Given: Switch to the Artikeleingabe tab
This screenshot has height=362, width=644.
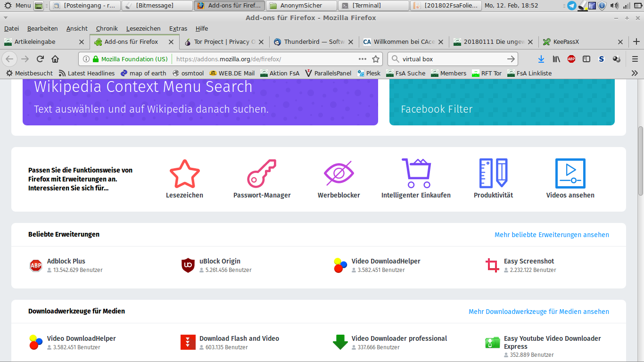Looking at the screenshot, I should coord(45,41).
